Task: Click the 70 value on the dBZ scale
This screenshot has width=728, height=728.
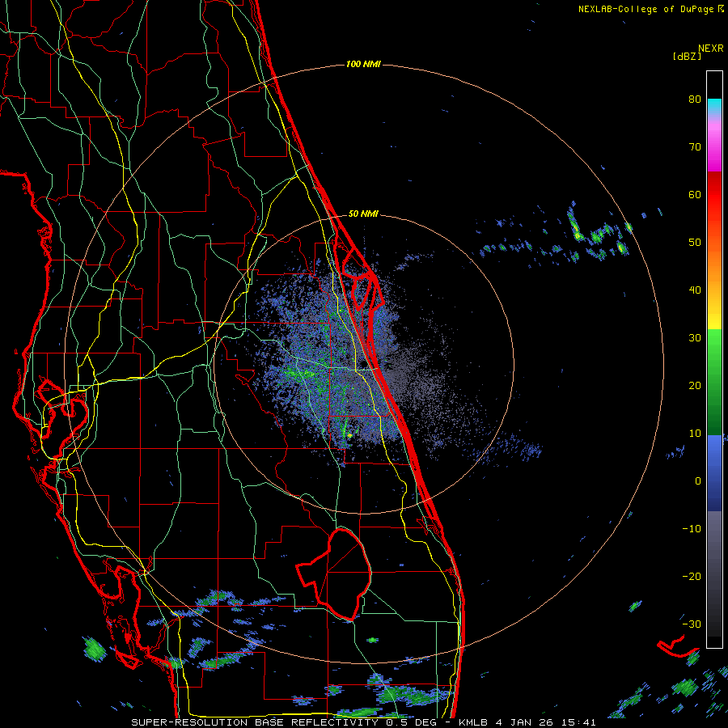Action: click(695, 146)
